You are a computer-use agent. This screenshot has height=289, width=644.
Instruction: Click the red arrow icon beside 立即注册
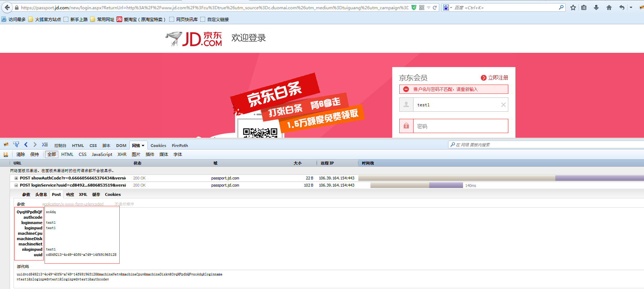click(483, 78)
